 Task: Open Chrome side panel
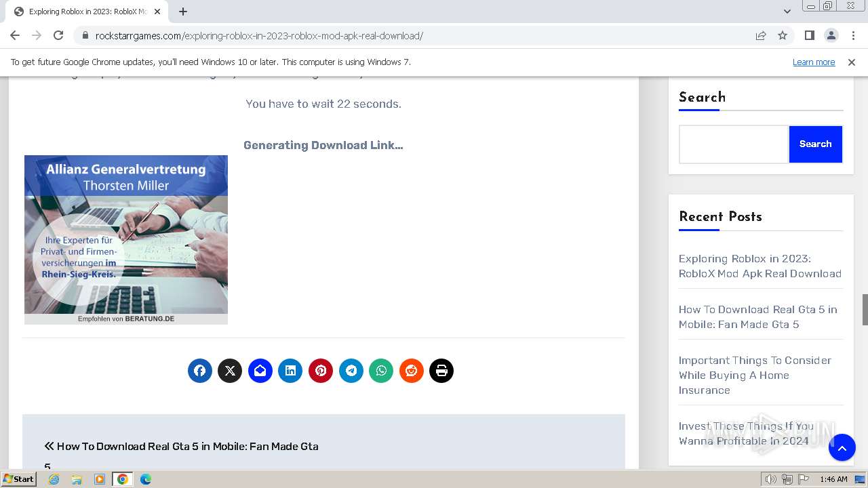(809, 35)
